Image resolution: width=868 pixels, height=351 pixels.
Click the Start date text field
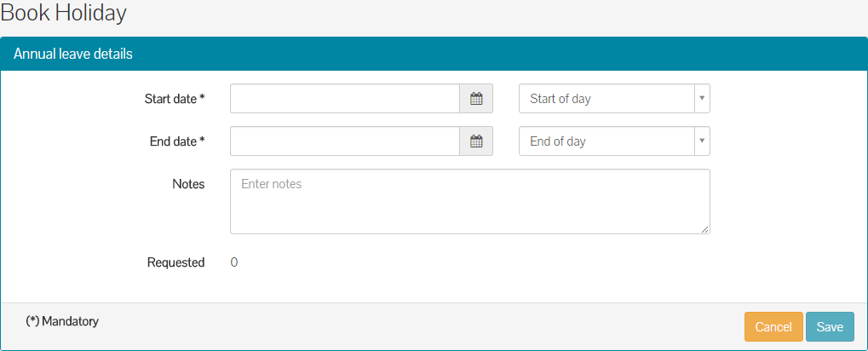click(x=345, y=99)
